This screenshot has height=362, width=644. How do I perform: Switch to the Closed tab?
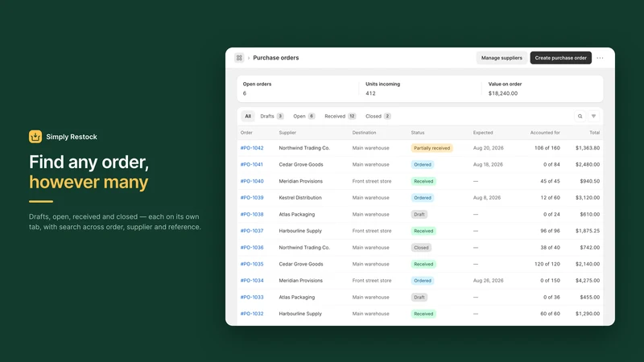(378, 116)
